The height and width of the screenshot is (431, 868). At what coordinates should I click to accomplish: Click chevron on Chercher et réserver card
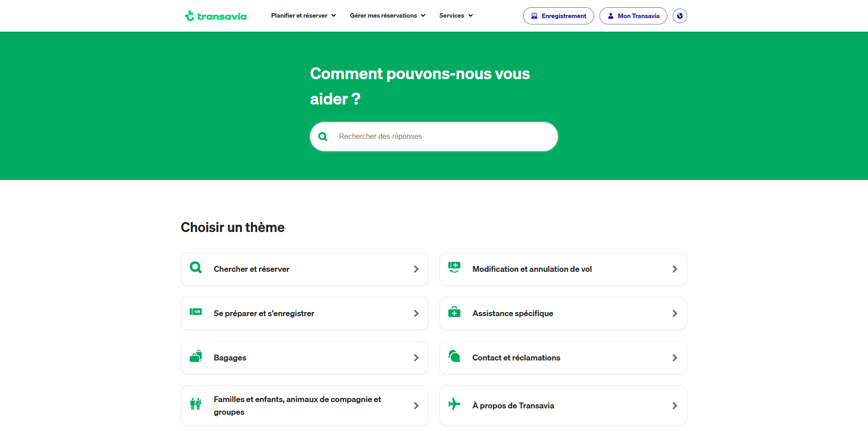pos(416,269)
